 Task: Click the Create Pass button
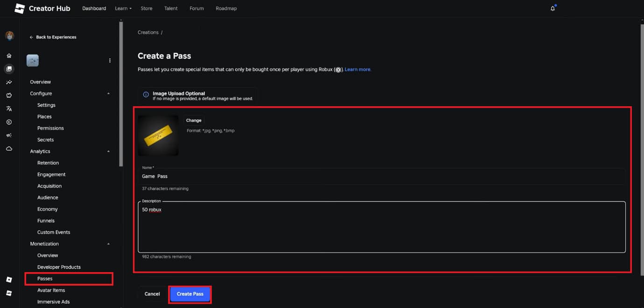tap(190, 294)
